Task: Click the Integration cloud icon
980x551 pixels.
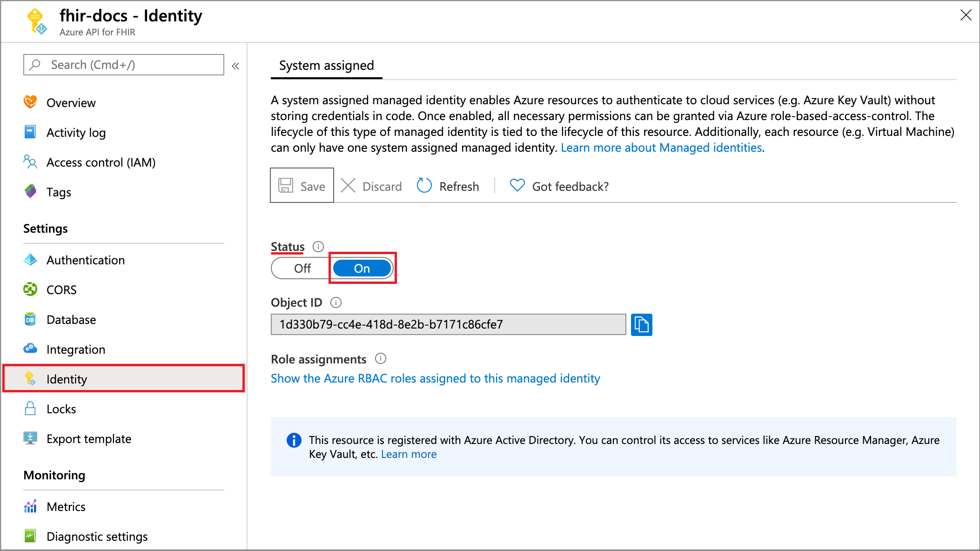Action: click(x=30, y=348)
